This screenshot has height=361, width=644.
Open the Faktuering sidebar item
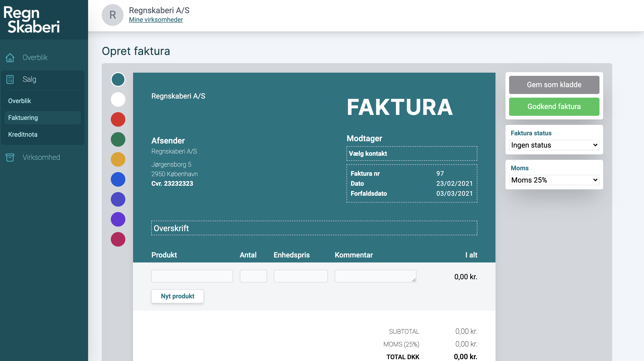23,118
